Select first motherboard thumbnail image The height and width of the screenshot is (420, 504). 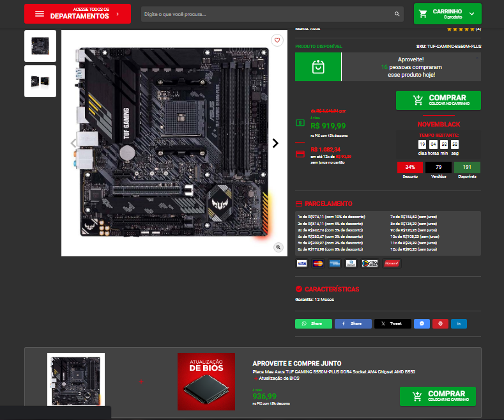coord(40,46)
